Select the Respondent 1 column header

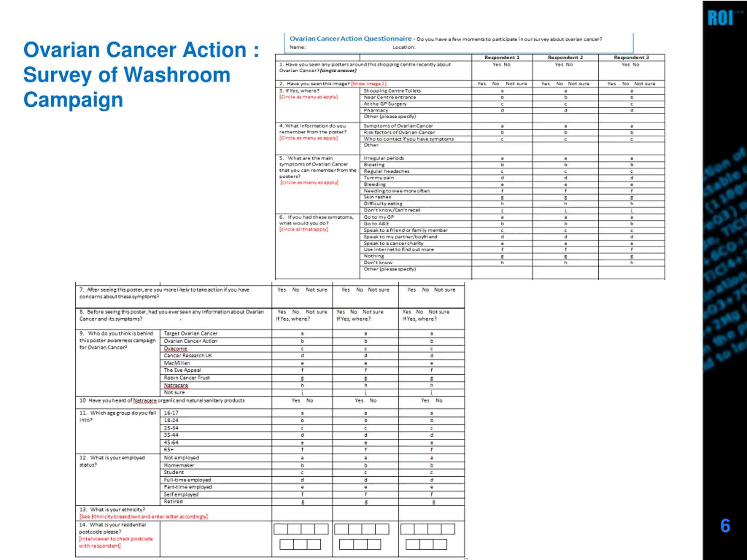(502, 57)
